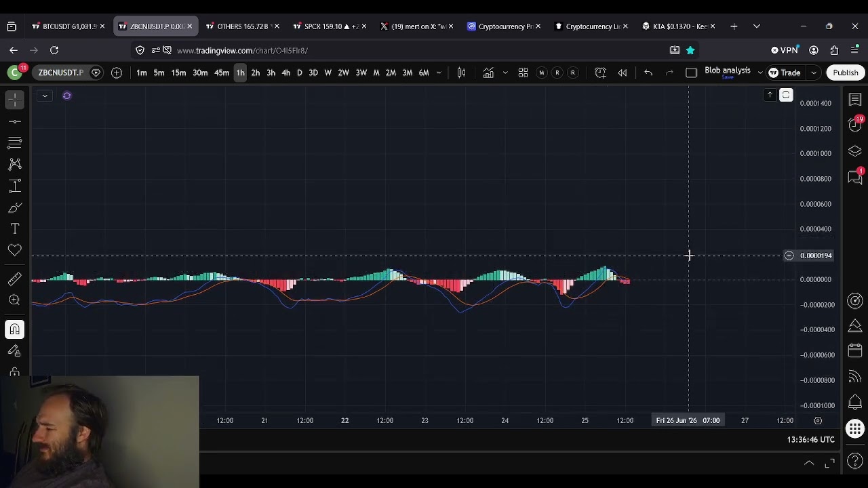Start bar replay mode

tap(622, 73)
